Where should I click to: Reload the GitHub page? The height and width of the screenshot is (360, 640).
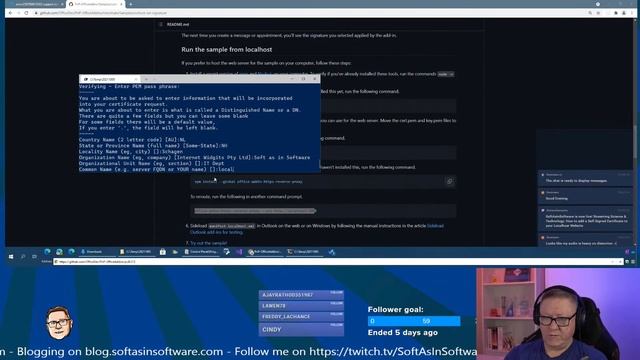coord(27,13)
